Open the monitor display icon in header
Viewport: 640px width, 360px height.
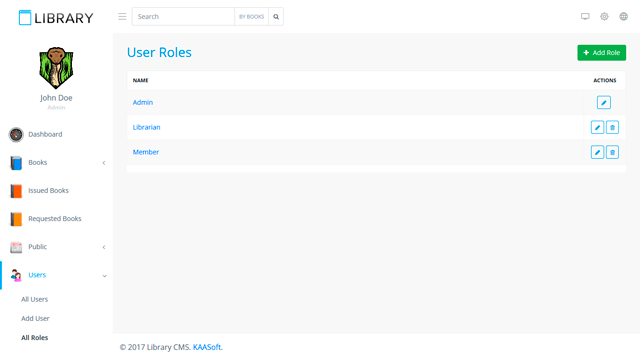tap(585, 16)
